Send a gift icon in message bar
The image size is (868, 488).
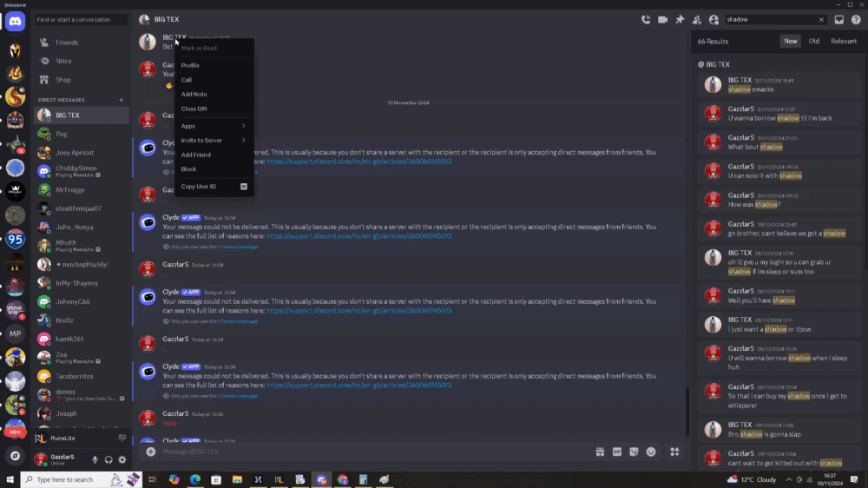click(600, 452)
